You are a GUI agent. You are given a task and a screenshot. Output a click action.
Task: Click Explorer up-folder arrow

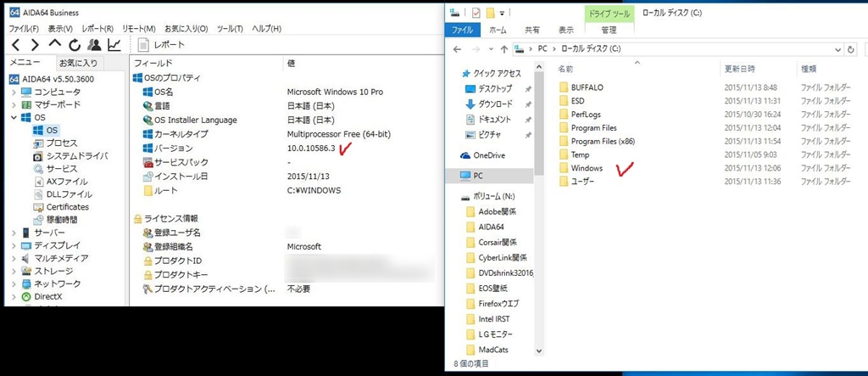pos(504,48)
